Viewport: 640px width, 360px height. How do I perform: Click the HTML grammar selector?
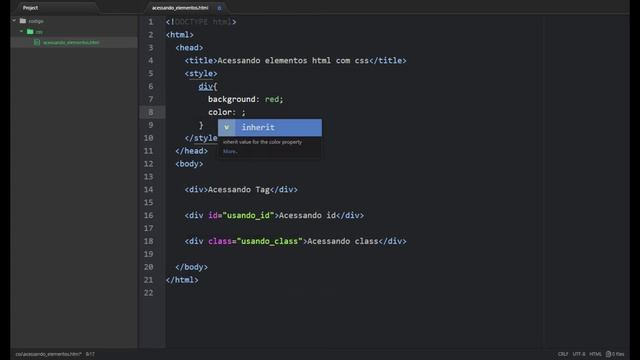(x=596, y=354)
